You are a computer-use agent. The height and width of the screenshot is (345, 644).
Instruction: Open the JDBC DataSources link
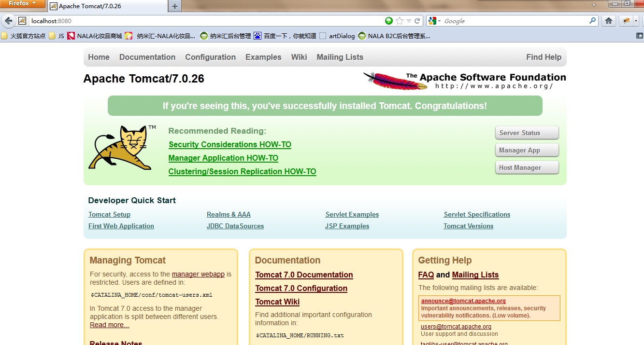point(235,226)
